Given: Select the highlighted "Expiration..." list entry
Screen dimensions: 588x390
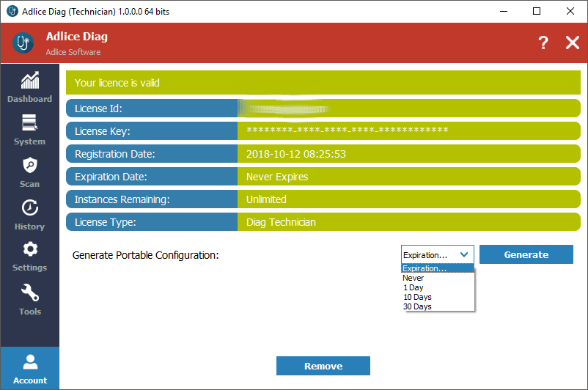Looking at the screenshot, I should tap(425, 268).
